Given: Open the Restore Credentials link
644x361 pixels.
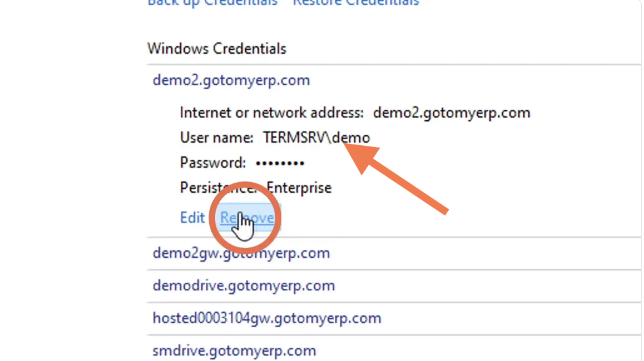Looking at the screenshot, I should click(x=356, y=2).
